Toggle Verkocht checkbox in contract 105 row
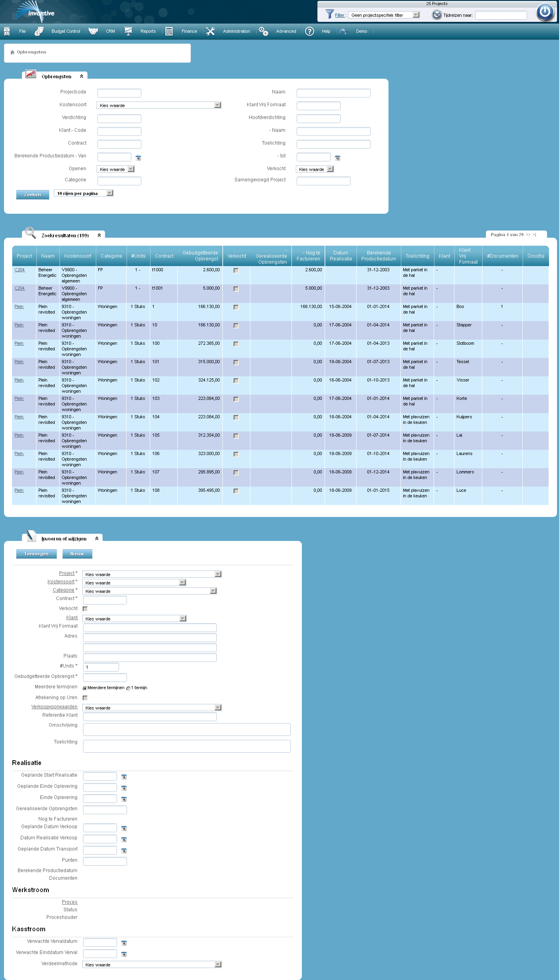The width and height of the screenshot is (559, 980). coord(236,436)
